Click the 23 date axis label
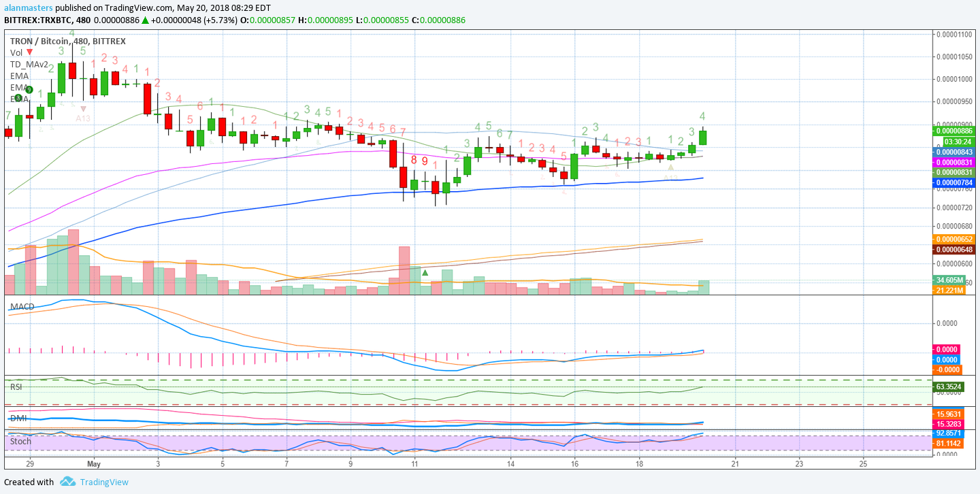The height and width of the screenshot is (494, 980). coord(799,463)
